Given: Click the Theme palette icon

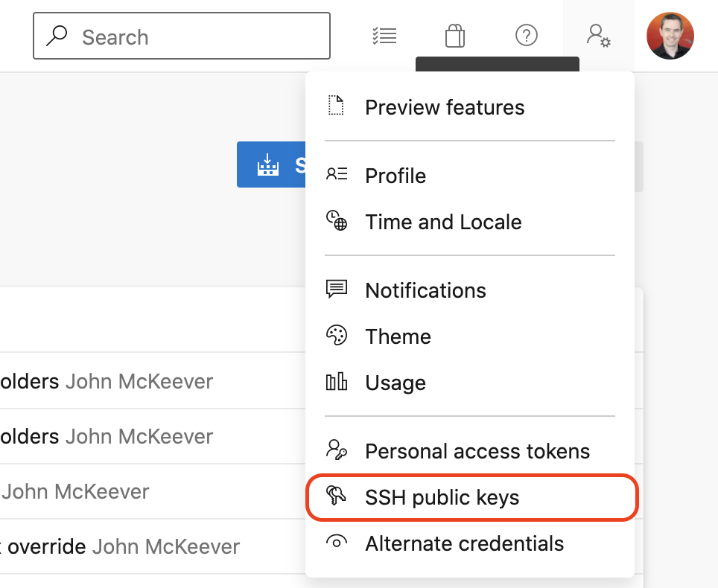Looking at the screenshot, I should pyautogui.click(x=337, y=336).
